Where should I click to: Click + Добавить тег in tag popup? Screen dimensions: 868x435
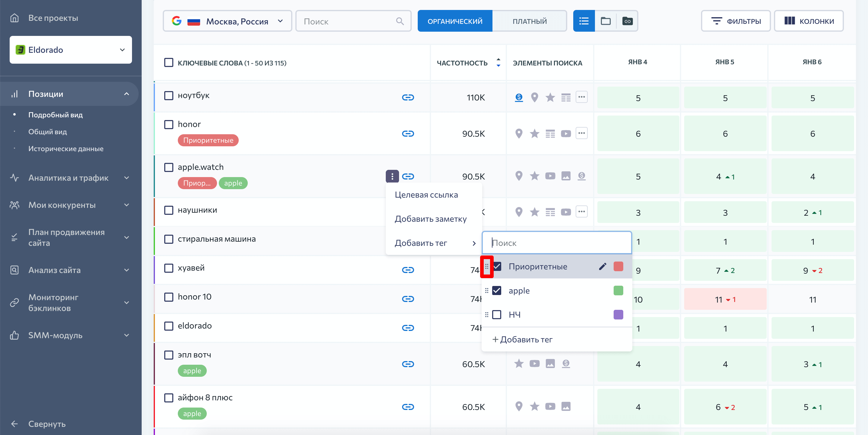point(522,340)
